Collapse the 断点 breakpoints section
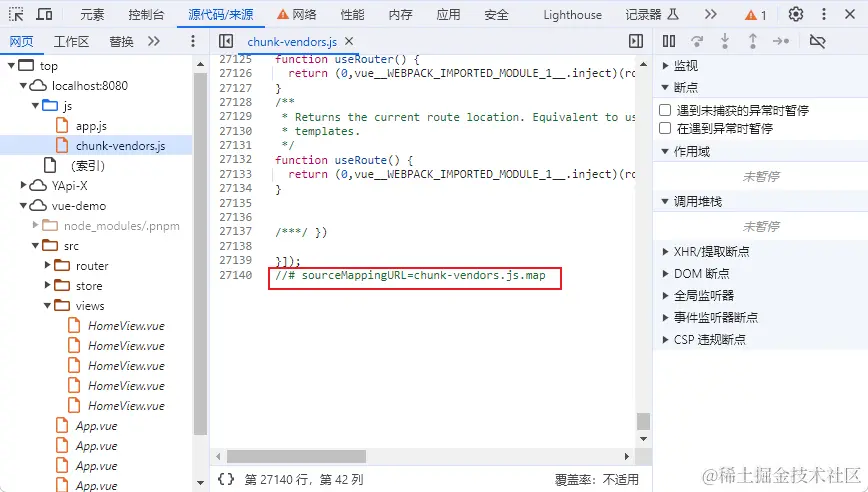This screenshot has width=868, height=492. [x=665, y=87]
